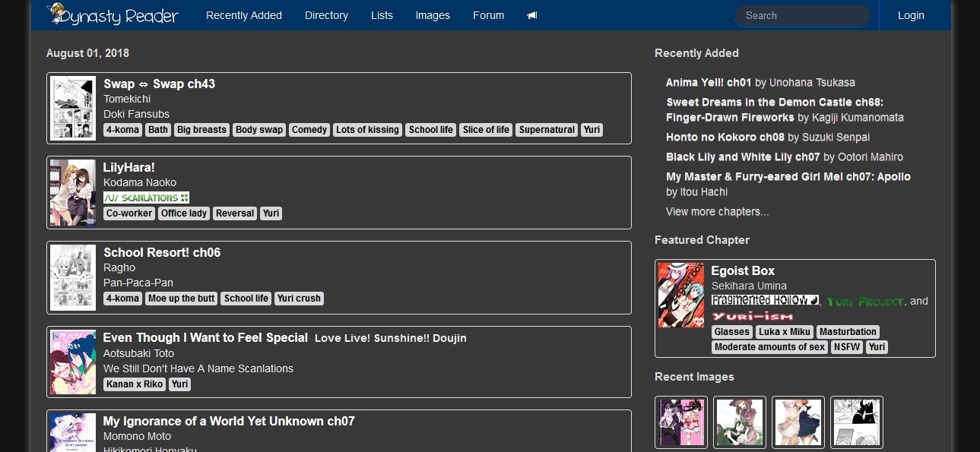Open the Swap Swap ch43 cover thumbnail

(73, 108)
